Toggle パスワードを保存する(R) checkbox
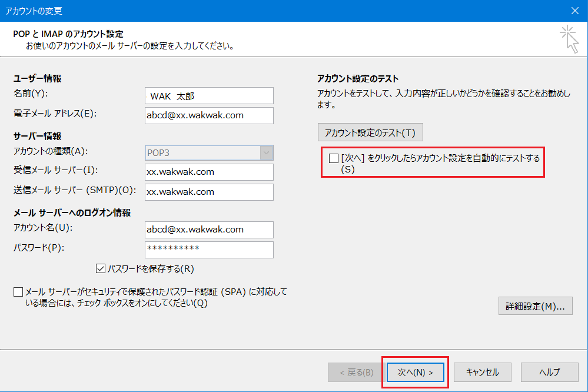The image size is (588, 392). [100, 268]
